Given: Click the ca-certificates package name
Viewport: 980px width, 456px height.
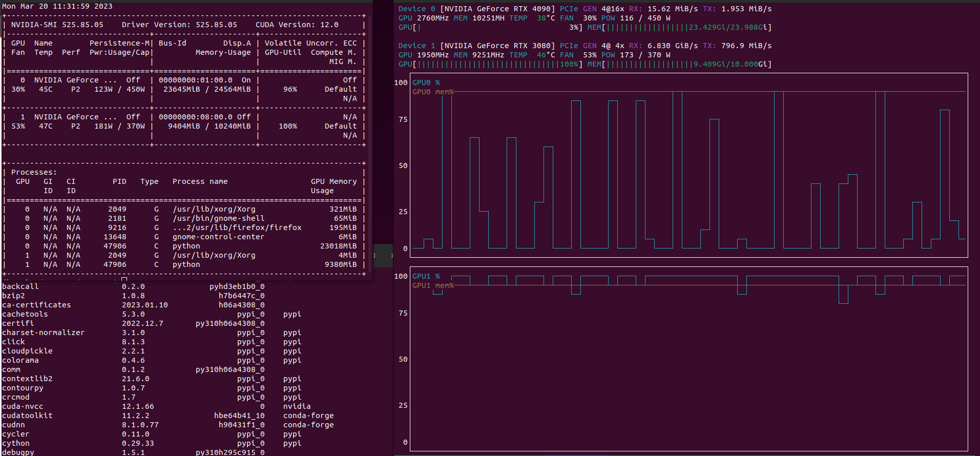Looking at the screenshot, I should [36, 305].
